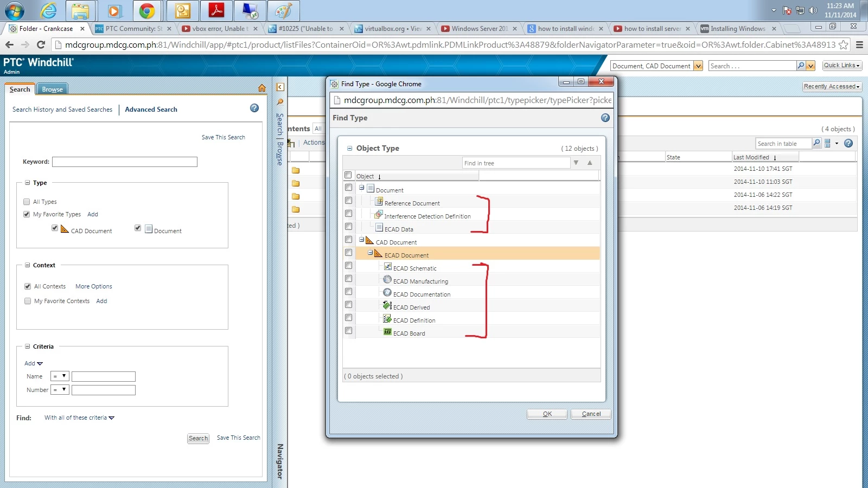The height and width of the screenshot is (488, 868).
Task: Click the ECAD Manufacturing icon
Action: pos(387,279)
